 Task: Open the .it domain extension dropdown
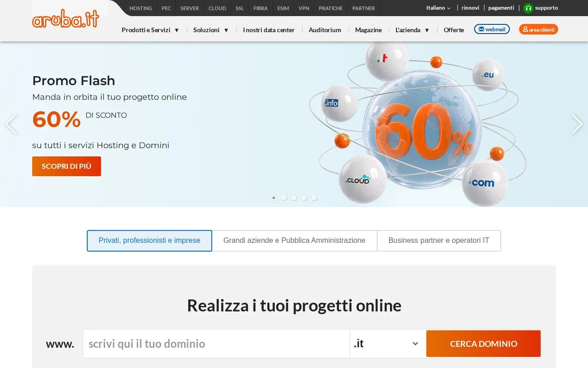click(387, 344)
